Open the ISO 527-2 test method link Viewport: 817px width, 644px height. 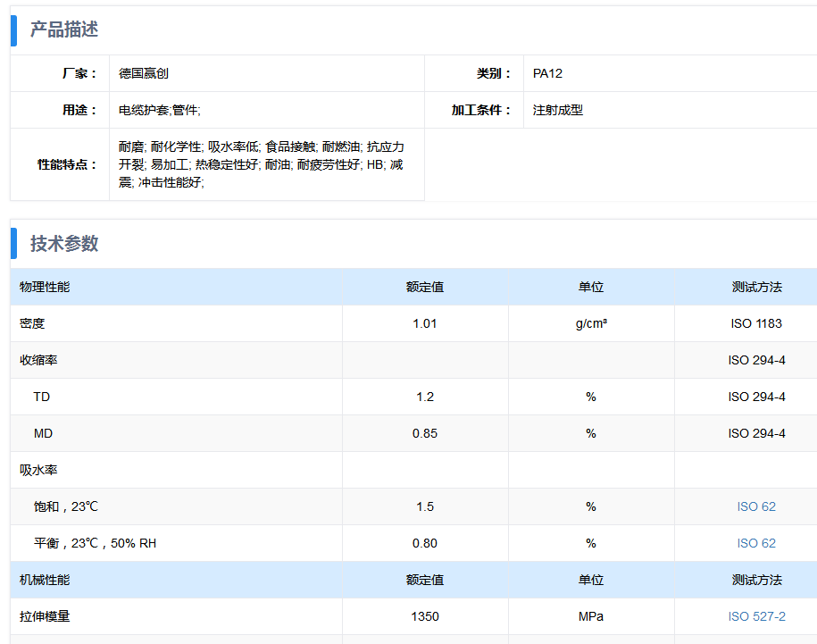pos(755,616)
